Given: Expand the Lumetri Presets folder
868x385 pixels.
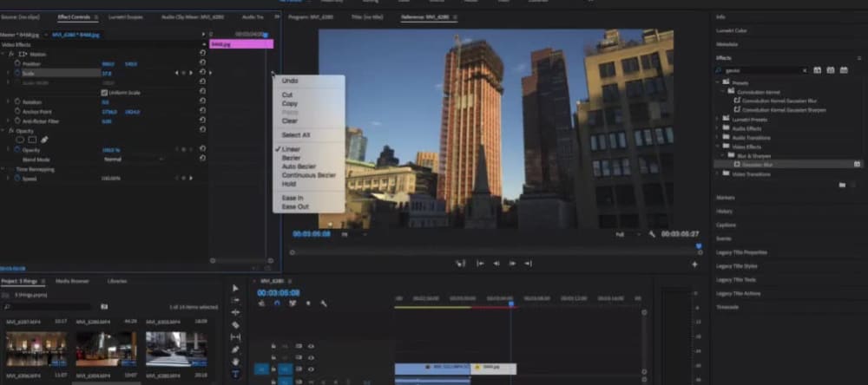Looking at the screenshot, I should pos(718,119).
